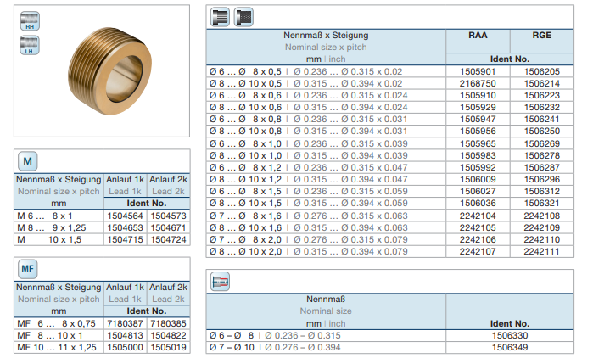Select ident number 1506036

[x=478, y=203]
